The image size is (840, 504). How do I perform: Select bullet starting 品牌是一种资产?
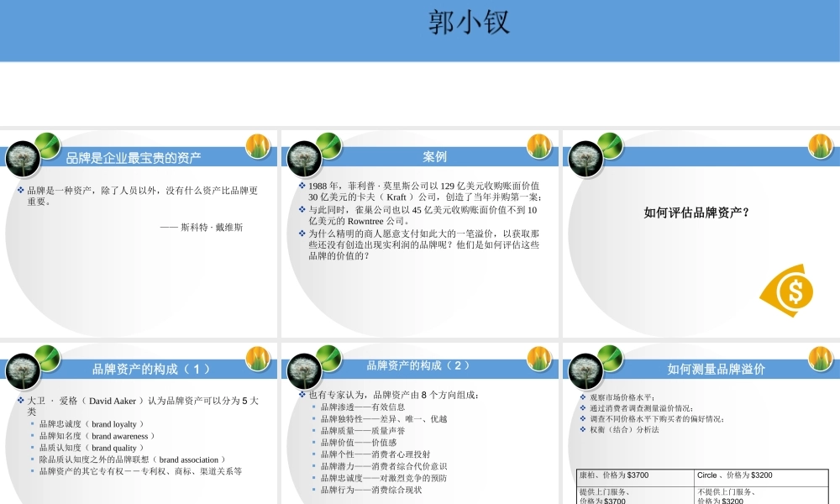coord(143,196)
